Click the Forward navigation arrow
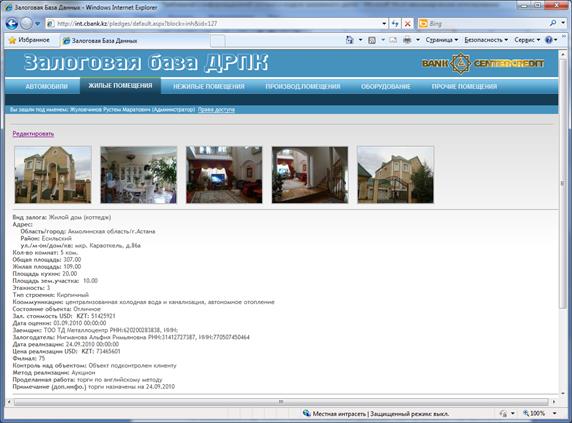This screenshot has height=423, width=572. click(27, 24)
